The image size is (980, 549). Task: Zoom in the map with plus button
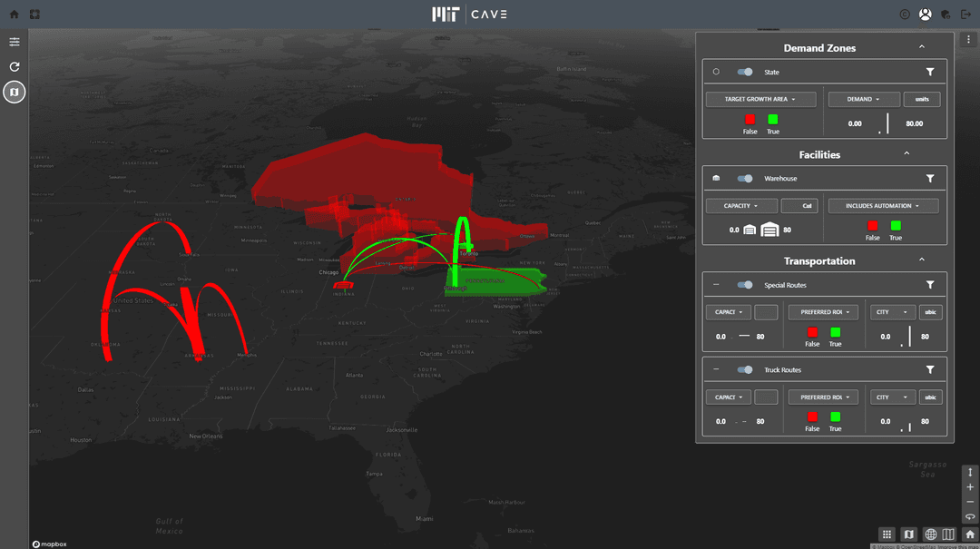tap(970, 487)
